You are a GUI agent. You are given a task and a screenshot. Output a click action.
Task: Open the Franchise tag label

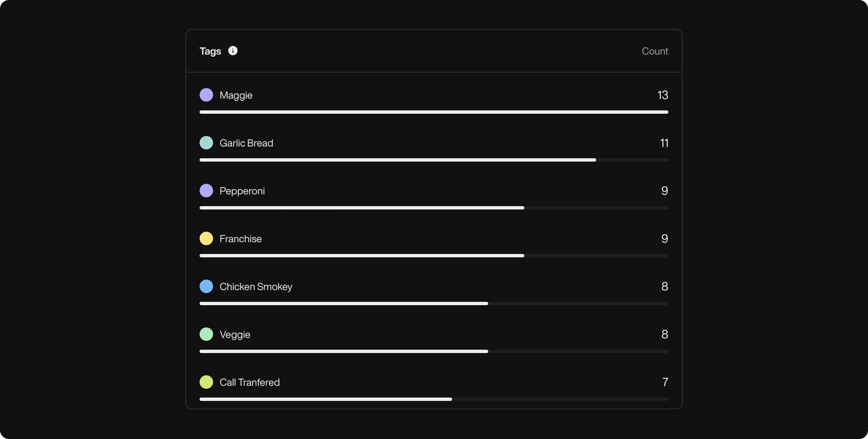tap(241, 239)
